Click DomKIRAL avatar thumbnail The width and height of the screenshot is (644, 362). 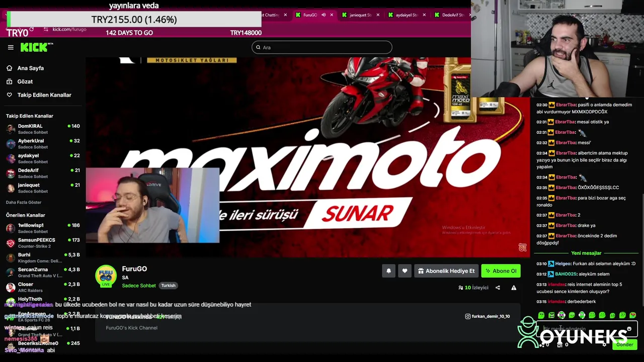coord(11,129)
